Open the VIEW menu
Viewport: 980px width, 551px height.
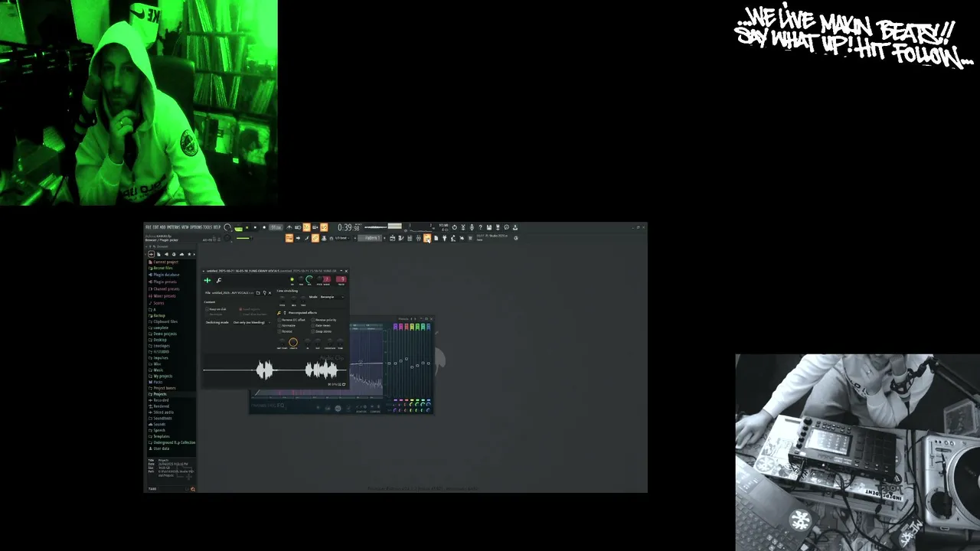tap(185, 227)
